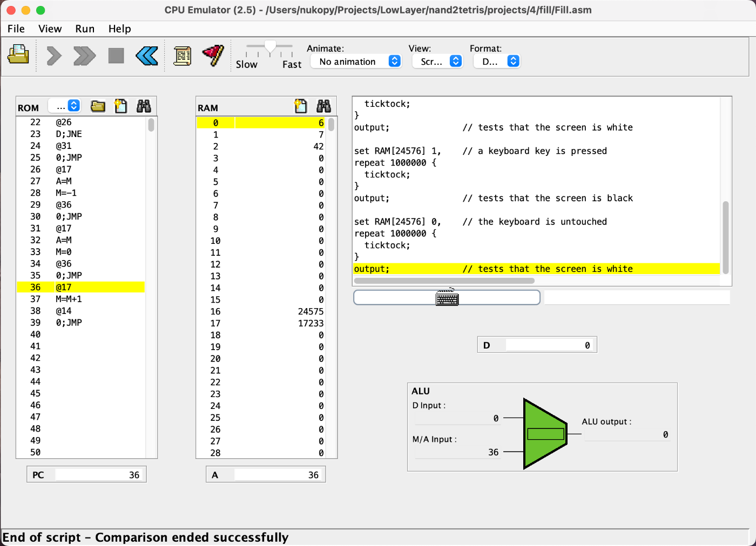Click the Slow/Fast speed slider thumb

tap(270, 47)
